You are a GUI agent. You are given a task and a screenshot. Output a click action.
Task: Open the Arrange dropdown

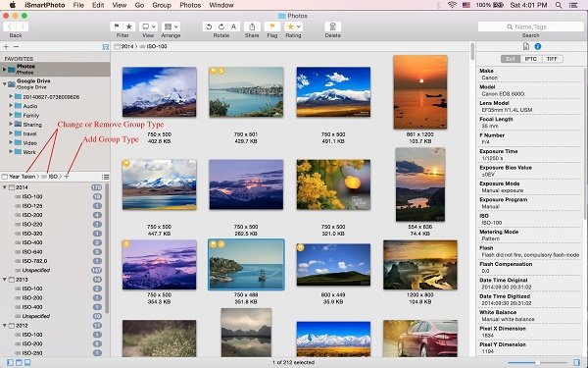171,26
